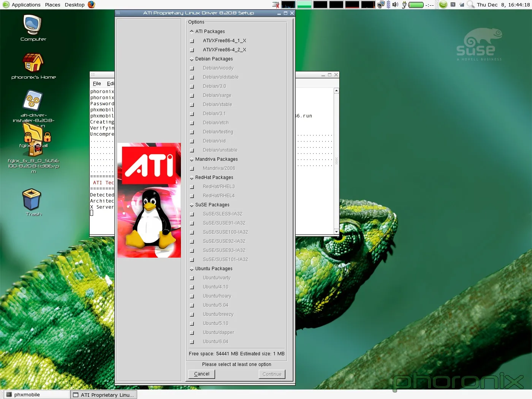Toggle the Debian/sarge checkbox

[192, 95]
